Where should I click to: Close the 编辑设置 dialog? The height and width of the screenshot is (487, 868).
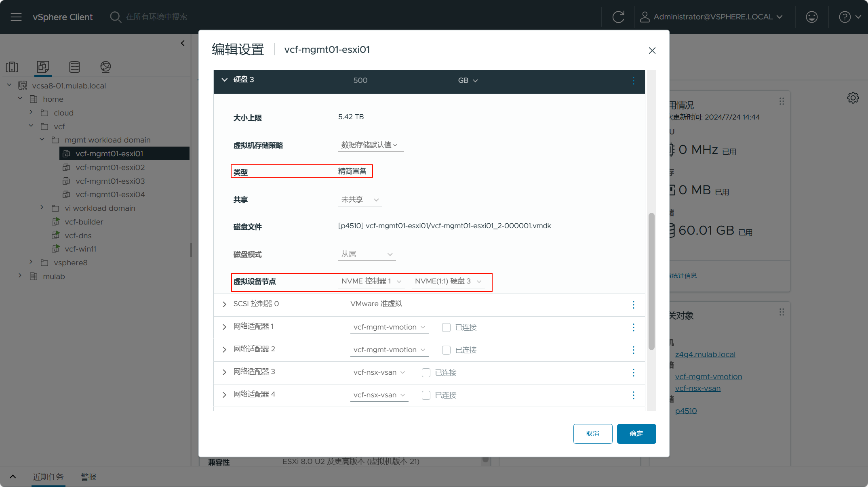pyautogui.click(x=652, y=50)
